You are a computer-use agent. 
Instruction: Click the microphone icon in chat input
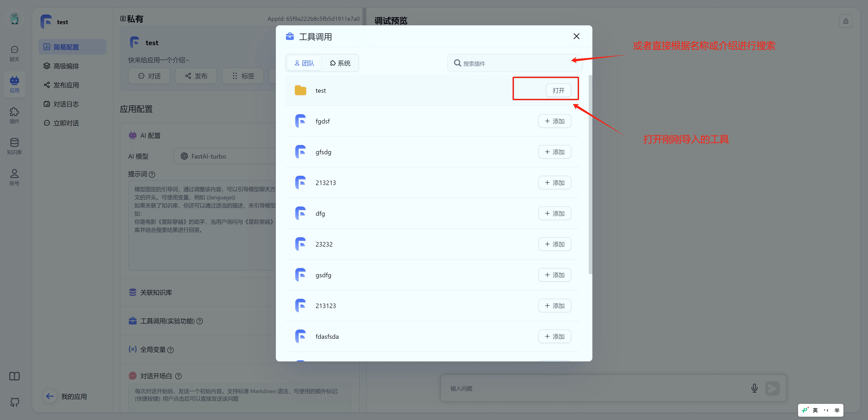coord(754,388)
